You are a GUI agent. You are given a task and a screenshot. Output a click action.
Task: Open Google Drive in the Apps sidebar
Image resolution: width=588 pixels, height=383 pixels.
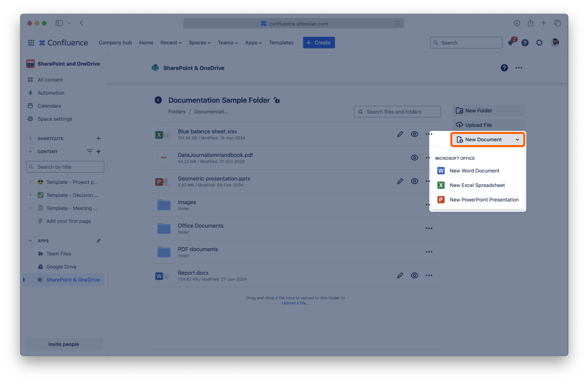(61, 267)
